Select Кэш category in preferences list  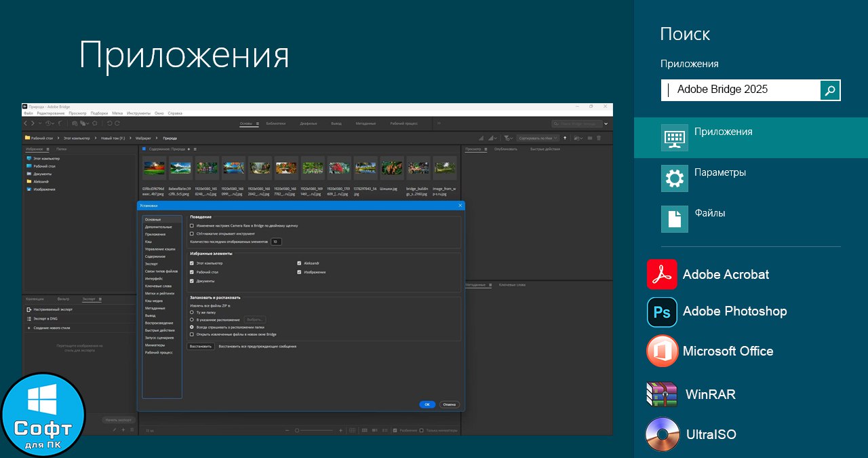(149, 242)
